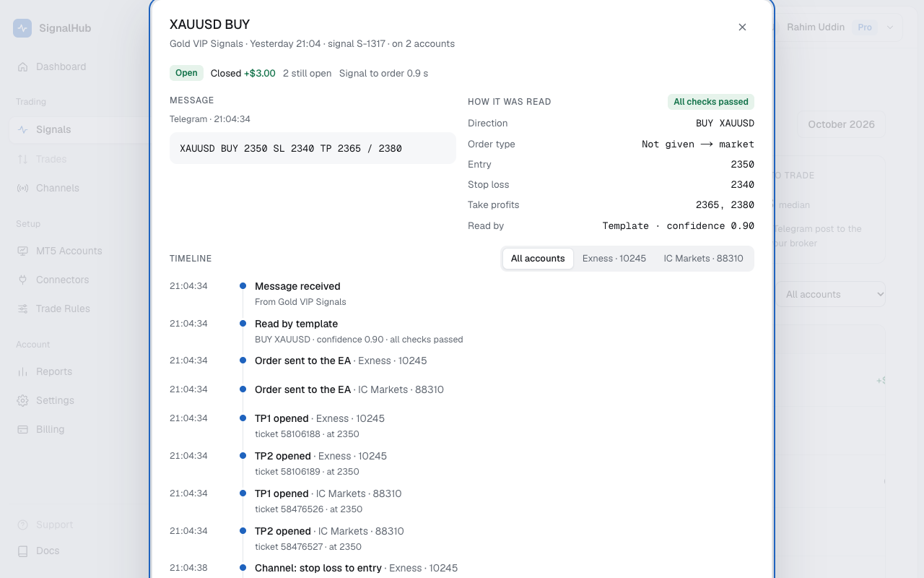Viewport: 924px width, 578px height.
Task: Select the All accounts timeline tab
Action: click(538, 259)
